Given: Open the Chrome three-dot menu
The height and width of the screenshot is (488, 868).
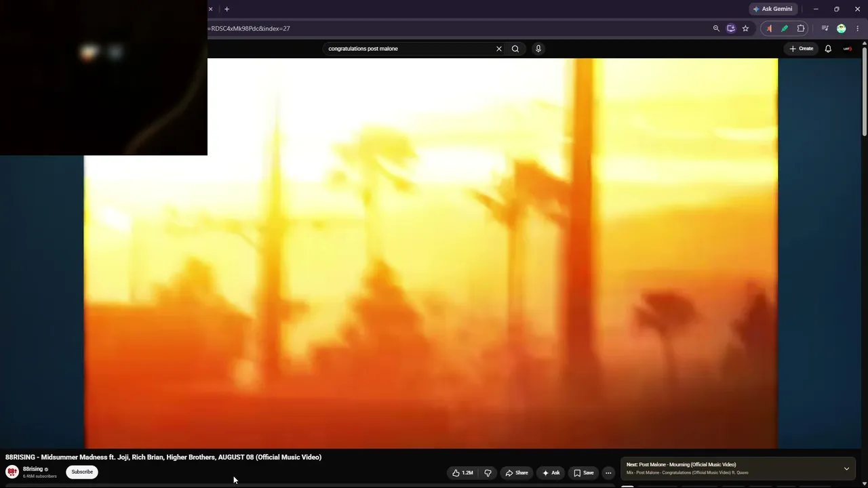Looking at the screenshot, I should tap(858, 28).
